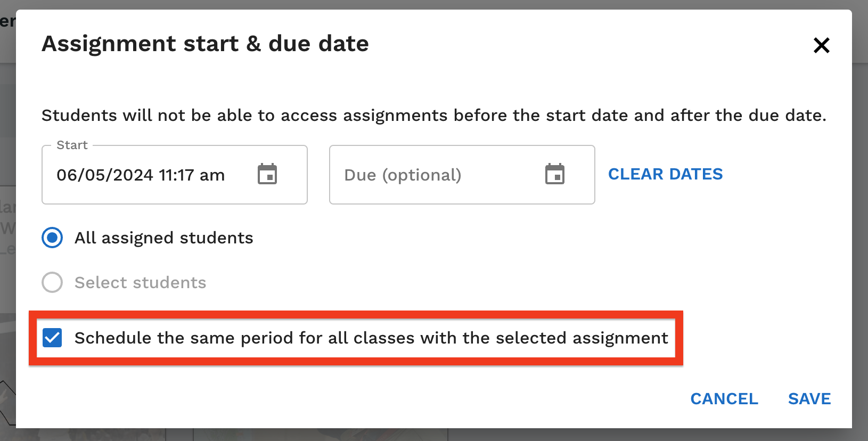Uncheck the schedule same period checkbox
The height and width of the screenshot is (441, 868).
[52, 338]
